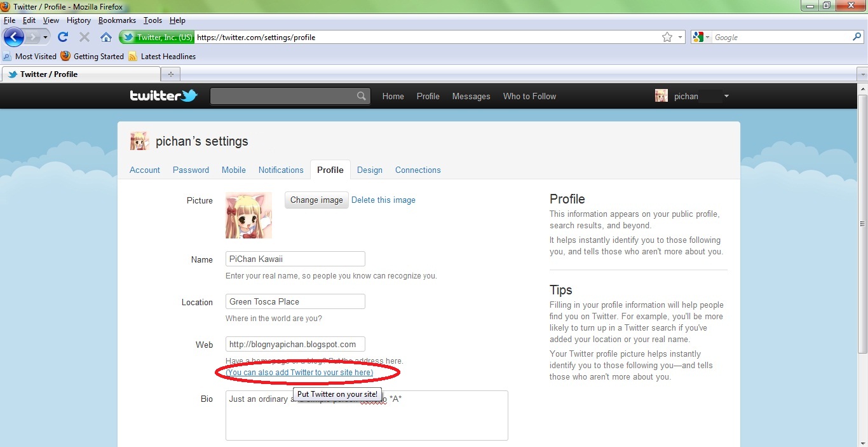Image resolution: width=868 pixels, height=447 pixels.
Task: Open the Help menu
Action: tap(177, 20)
